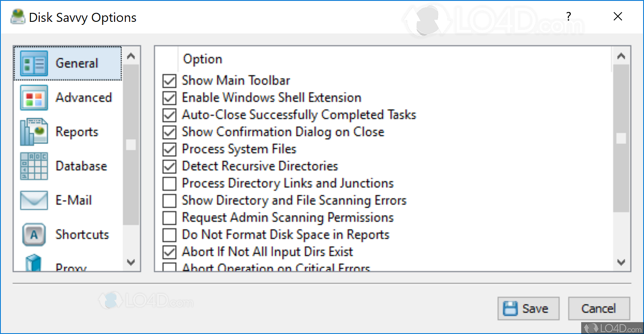
Task: Switch to the Advanced settings page
Action: click(83, 98)
